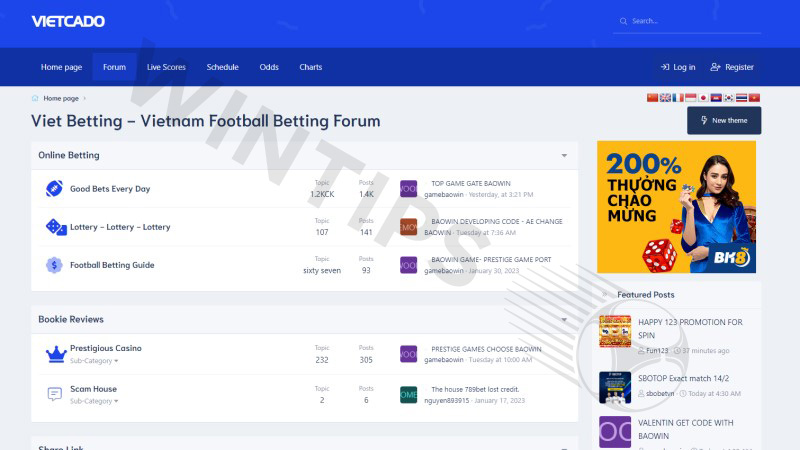Open BAOWIN GAME- PRESTIGE GAME PORT post
800x450 pixels.
pos(491,259)
